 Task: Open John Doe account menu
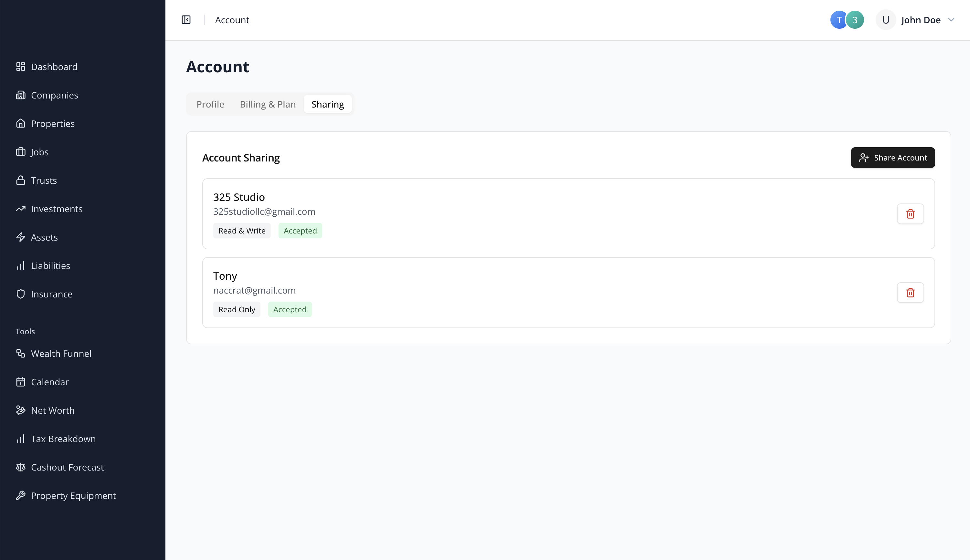[915, 20]
